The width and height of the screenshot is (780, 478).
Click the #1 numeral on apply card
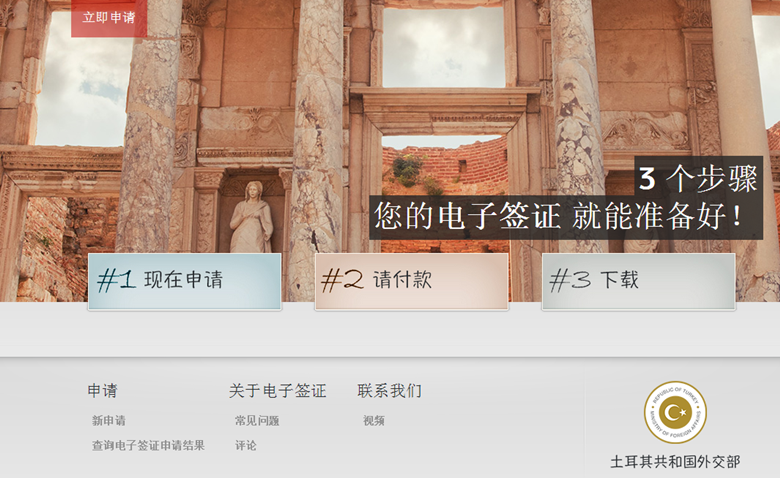[116, 280]
